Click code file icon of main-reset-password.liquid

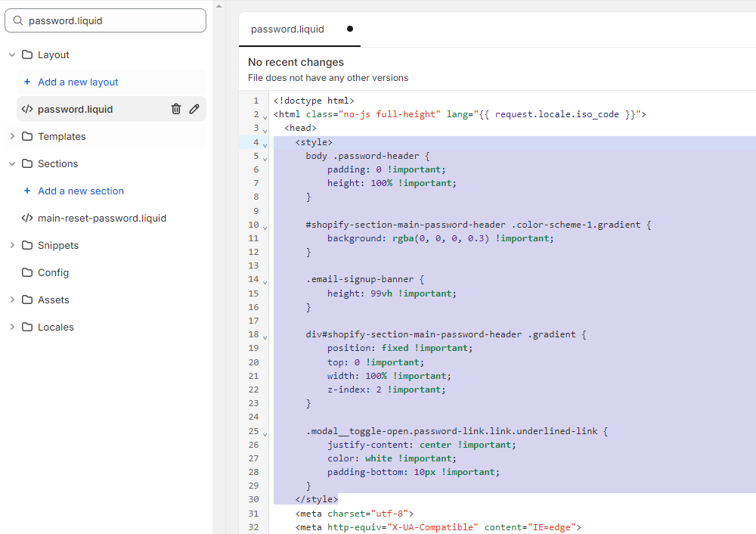(27, 218)
